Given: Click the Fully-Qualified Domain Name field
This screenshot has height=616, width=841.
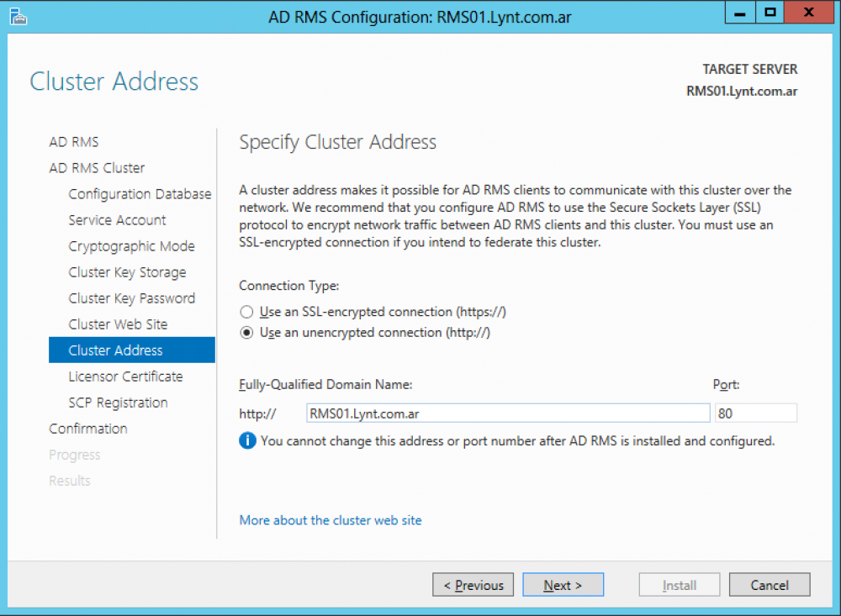Looking at the screenshot, I should coord(508,413).
